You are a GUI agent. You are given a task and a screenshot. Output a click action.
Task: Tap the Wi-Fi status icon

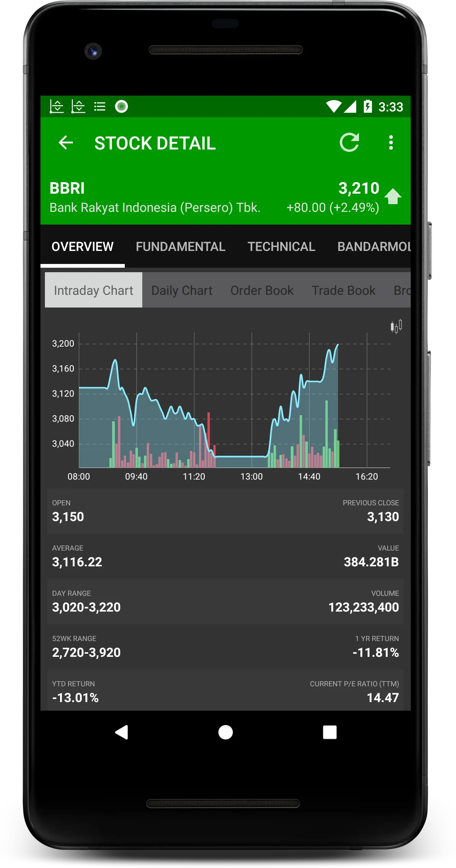click(334, 107)
